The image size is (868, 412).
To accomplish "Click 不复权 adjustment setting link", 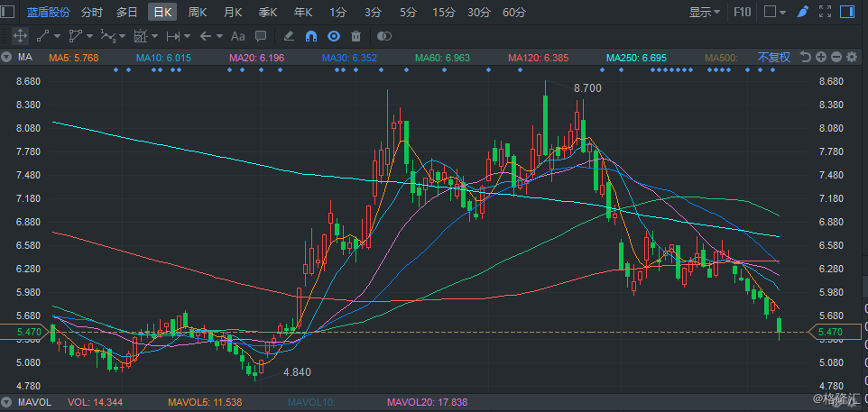I will [x=773, y=58].
